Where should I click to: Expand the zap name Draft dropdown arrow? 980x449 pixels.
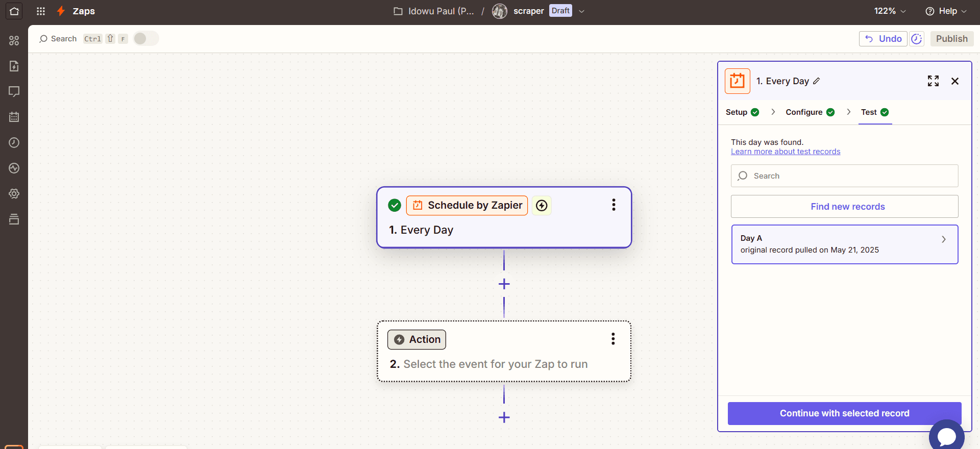tap(581, 11)
